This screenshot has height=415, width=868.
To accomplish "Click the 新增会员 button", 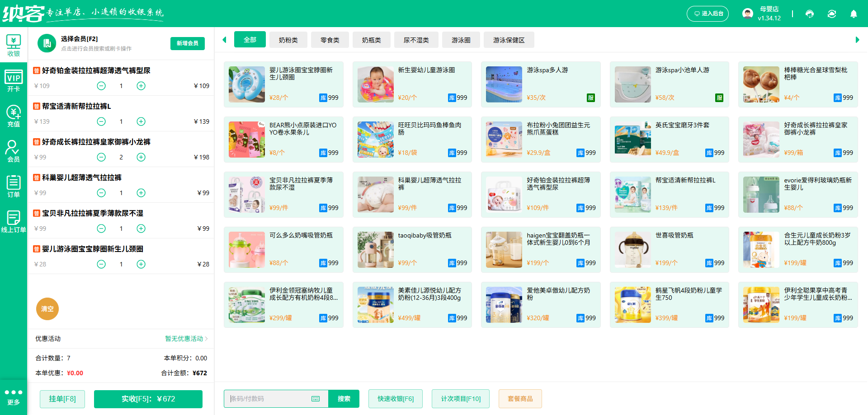I will (x=187, y=43).
